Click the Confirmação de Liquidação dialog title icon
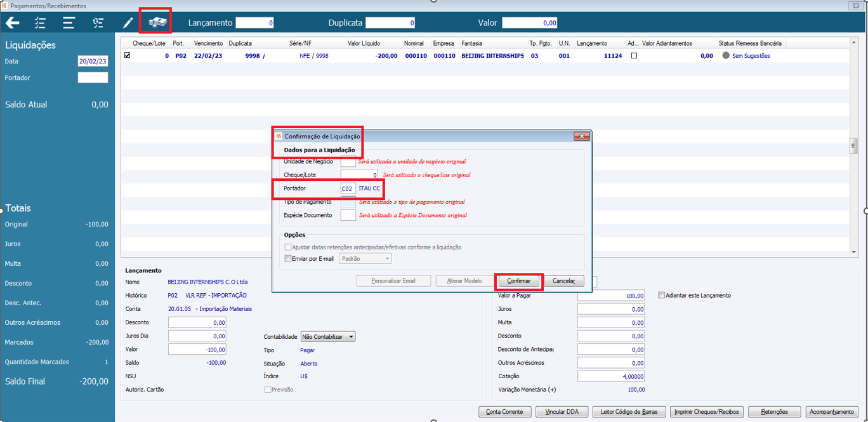Image resolution: width=868 pixels, height=422 pixels. pos(279,136)
